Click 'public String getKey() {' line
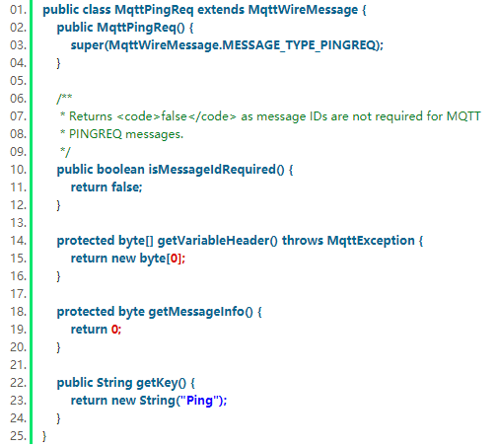Viewport: 498px width, 448px height. coord(126,383)
